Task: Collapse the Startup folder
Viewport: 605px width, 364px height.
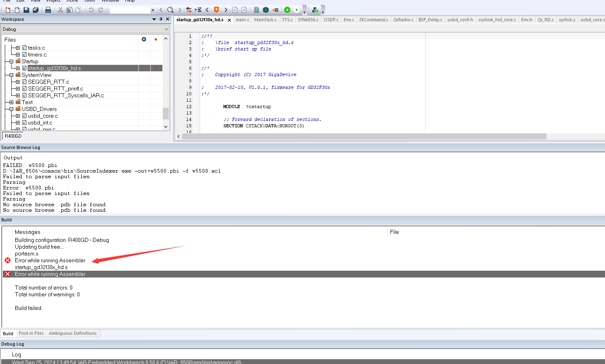Action: [x=11, y=62]
